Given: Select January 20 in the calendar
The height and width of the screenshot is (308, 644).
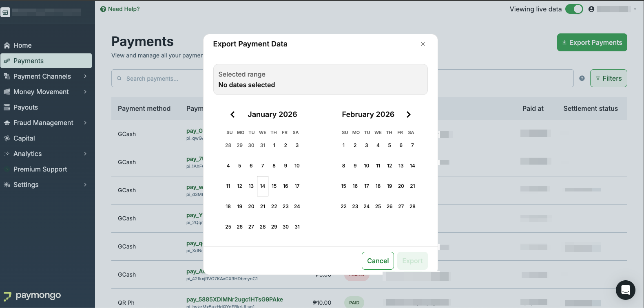Looking at the screenshot, I should [251, 207].
